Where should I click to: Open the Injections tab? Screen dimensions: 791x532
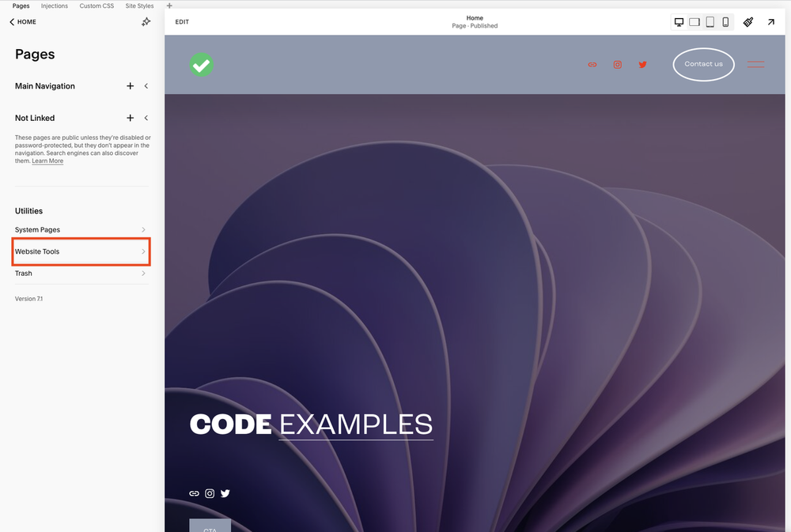pyautogui.click(x=54, y=5)
